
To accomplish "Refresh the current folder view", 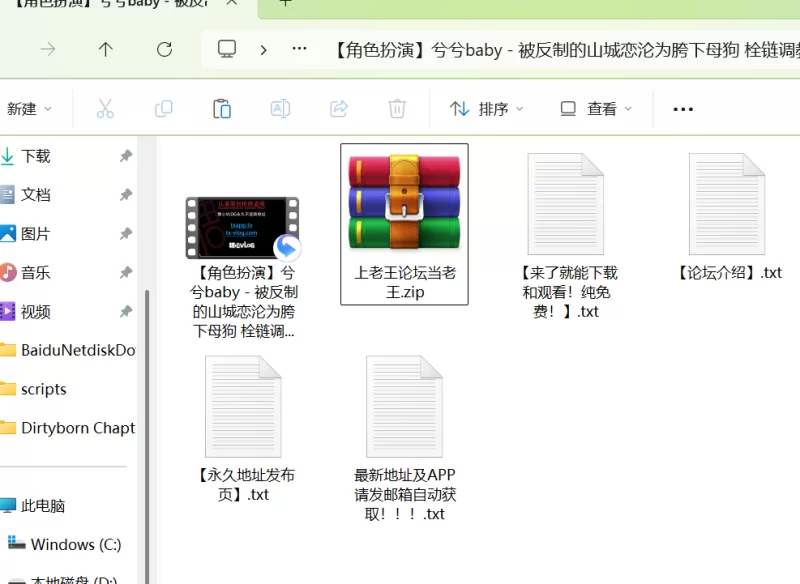I will (x=165, y=49).
